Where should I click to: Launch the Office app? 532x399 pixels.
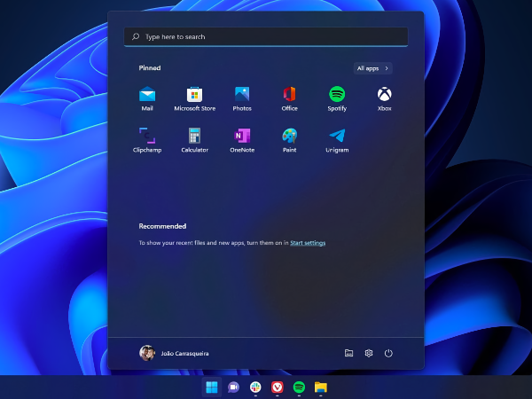pos(289,98)
